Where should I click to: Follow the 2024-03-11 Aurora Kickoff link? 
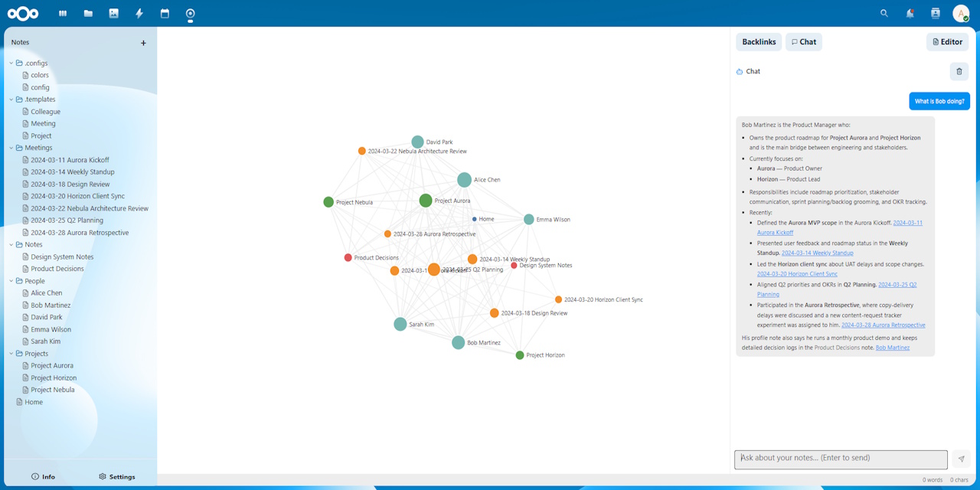[x=840, y=227]
